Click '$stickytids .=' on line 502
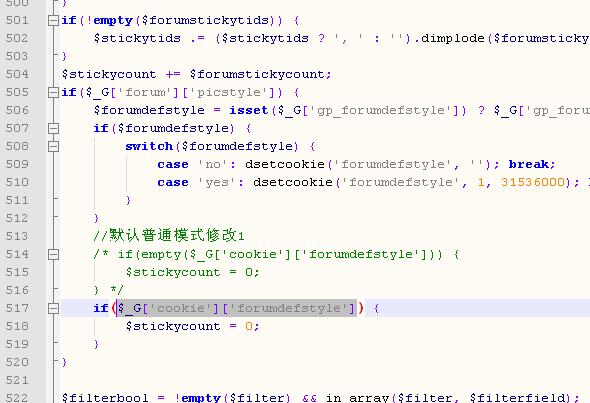 [x=149, y=38]
